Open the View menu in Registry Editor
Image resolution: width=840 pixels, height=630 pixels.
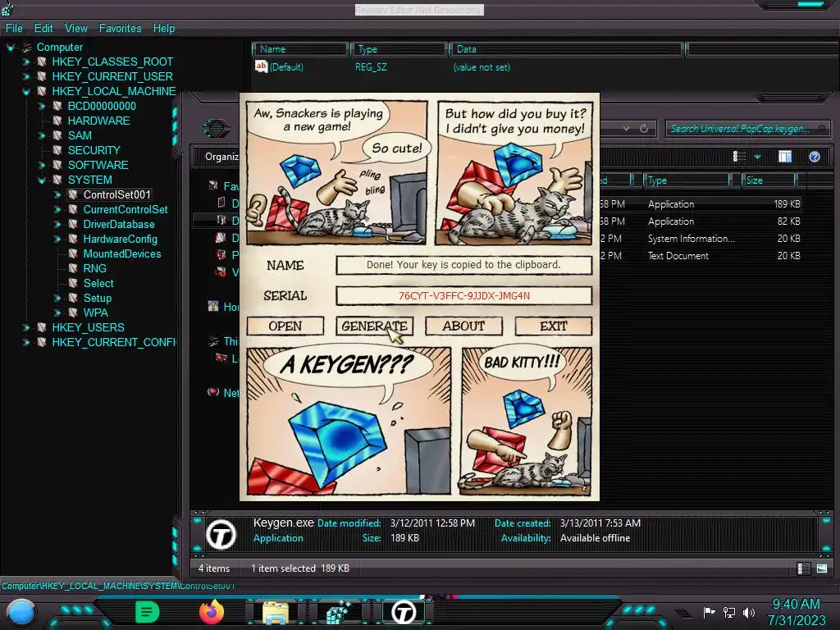point(76,29)
